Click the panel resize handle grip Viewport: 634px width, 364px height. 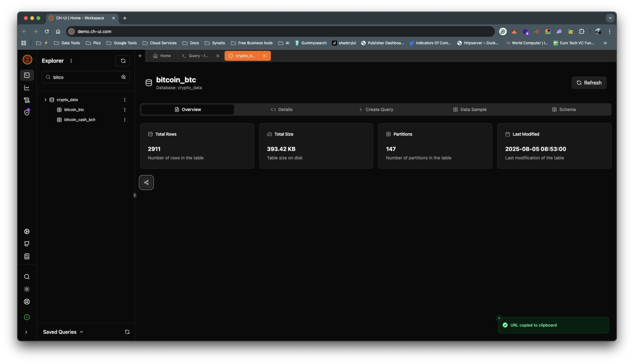[135, 195]
